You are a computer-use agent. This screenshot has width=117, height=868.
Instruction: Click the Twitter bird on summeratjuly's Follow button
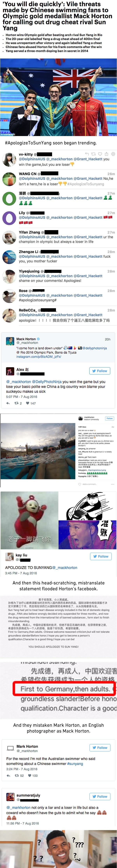pyautogui.click(x=94, y=796)
